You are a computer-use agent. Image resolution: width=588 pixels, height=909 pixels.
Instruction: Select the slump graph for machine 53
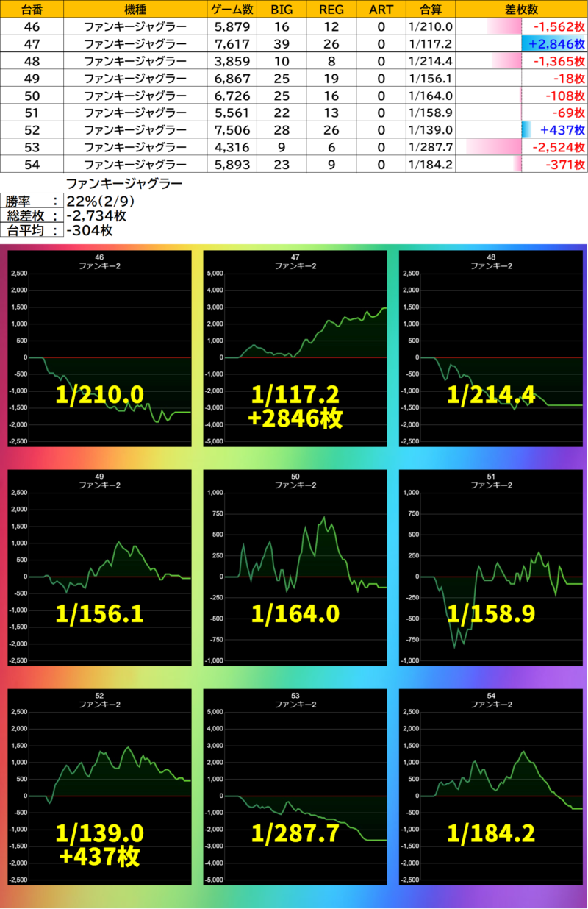(295, 787)
